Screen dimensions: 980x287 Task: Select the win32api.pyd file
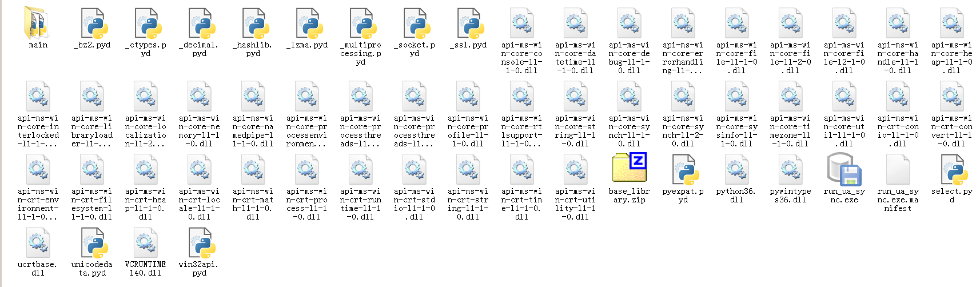pyautogui.click(x=200, y=243)
